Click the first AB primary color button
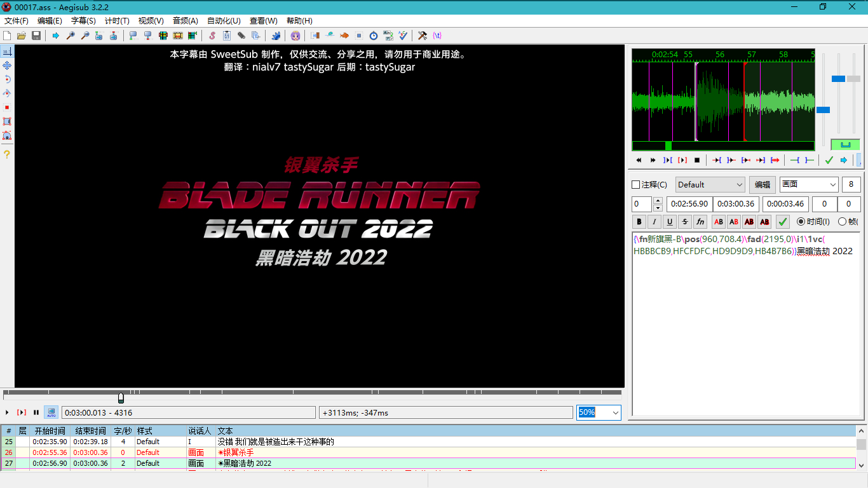 click(719, 222)
